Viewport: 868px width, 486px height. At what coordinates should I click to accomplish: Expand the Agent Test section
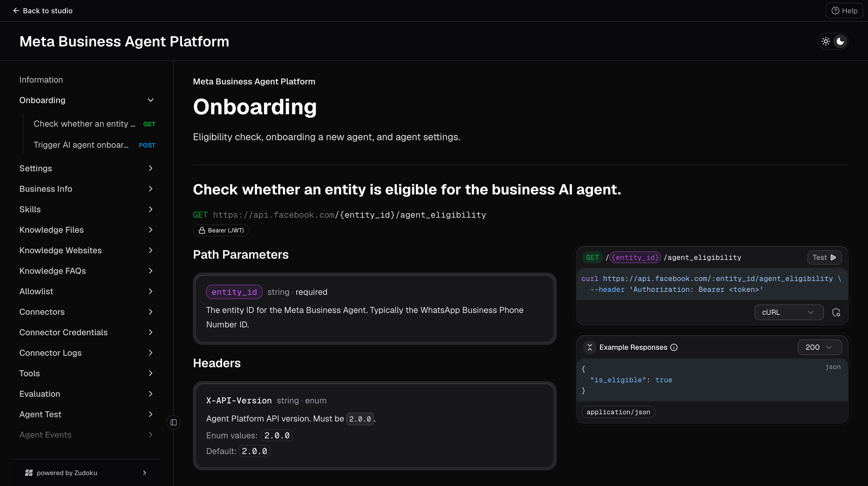point(86,415)
